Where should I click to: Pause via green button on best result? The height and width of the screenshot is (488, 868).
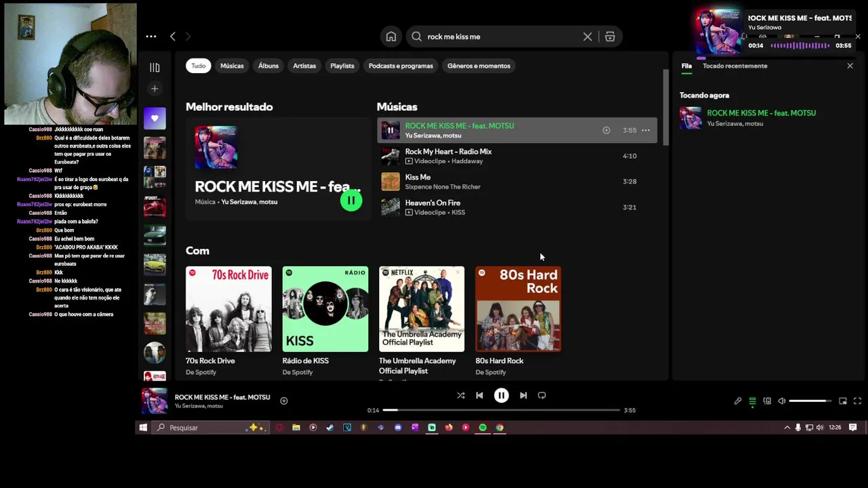(351, 201)
